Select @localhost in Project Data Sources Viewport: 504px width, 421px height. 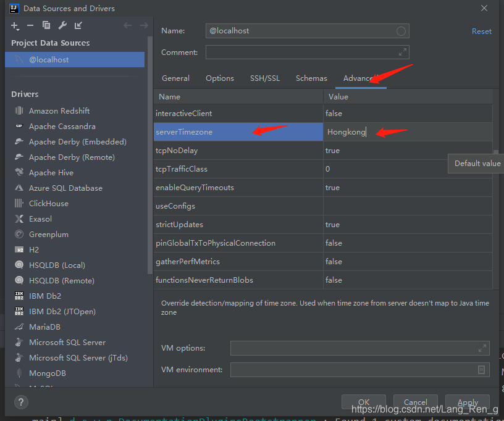click(75, 59)
